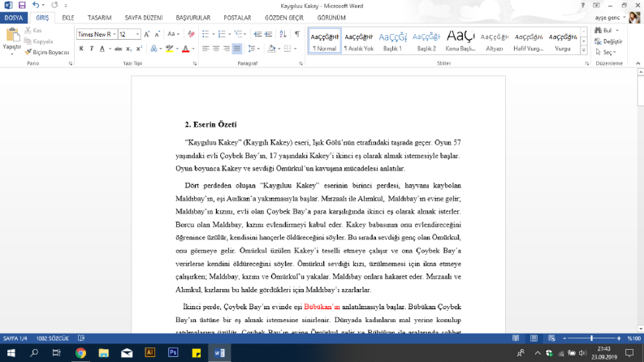The width and height of the screenshot is (644, 362).
Task: Toggle bold K formatting
Action: point(81,49)
